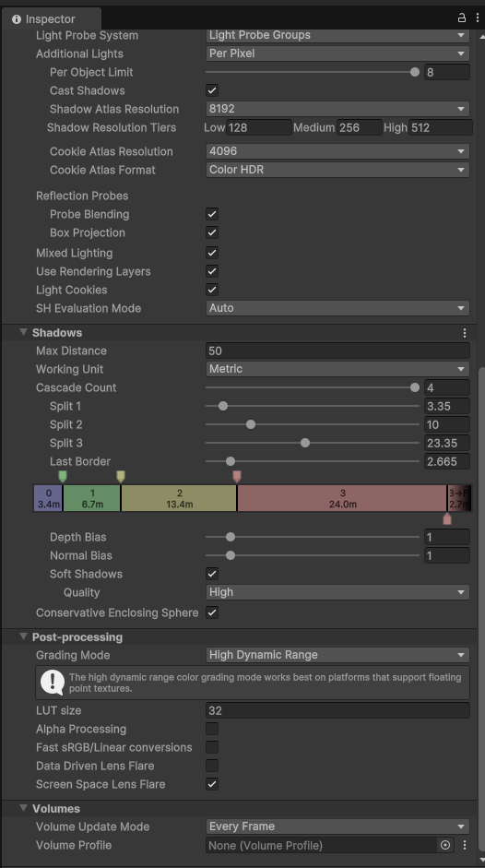Click last border marker below cascade bar
485x868 pixels.
447,518
